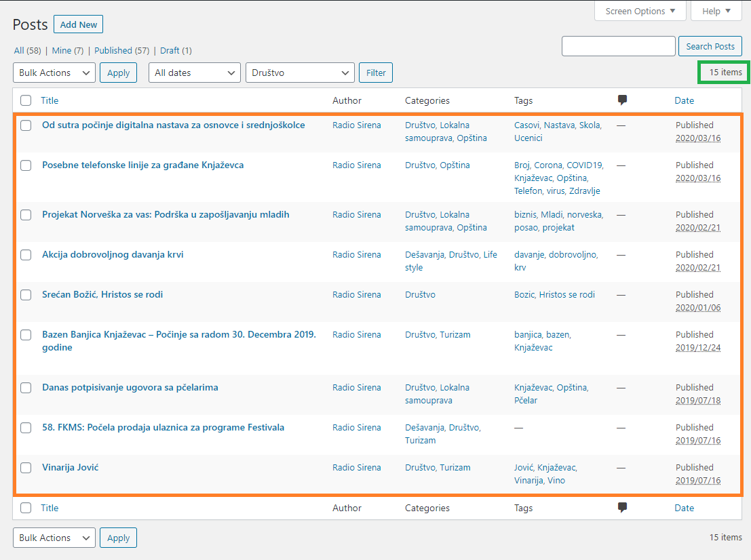Click into the posts search field

click(618, 46)
